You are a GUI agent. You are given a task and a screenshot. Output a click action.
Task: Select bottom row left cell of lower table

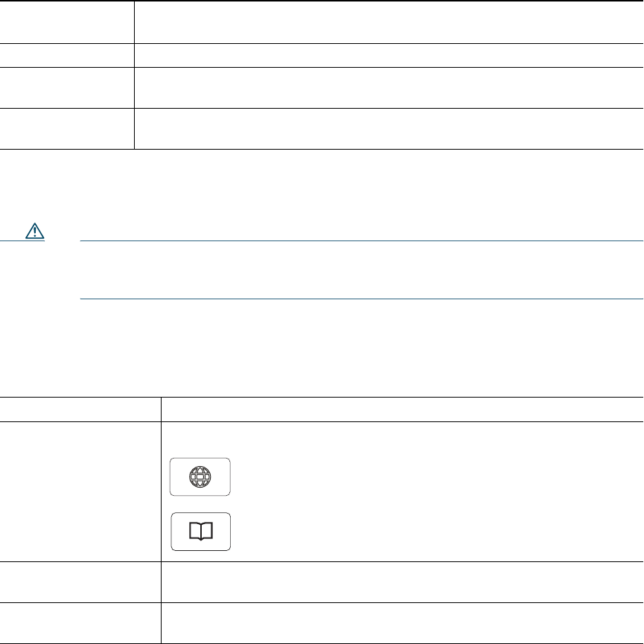pyautogui.click(x=80, y=623)
